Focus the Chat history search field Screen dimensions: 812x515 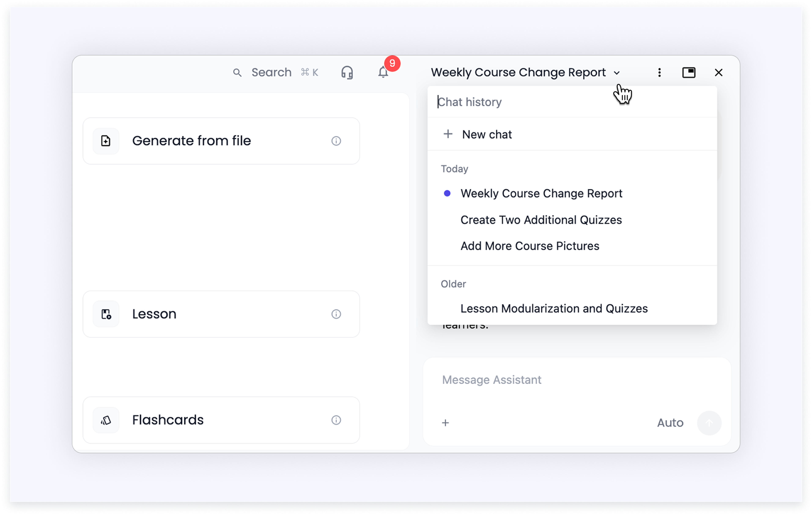coord(572,102)
